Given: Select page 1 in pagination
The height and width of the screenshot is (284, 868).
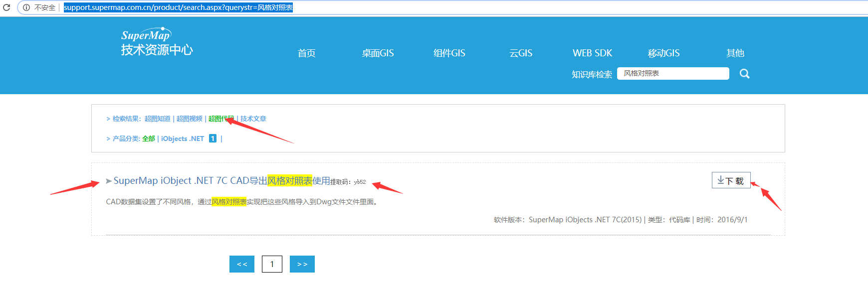Looking at the screenshot, I should (272, 264).
